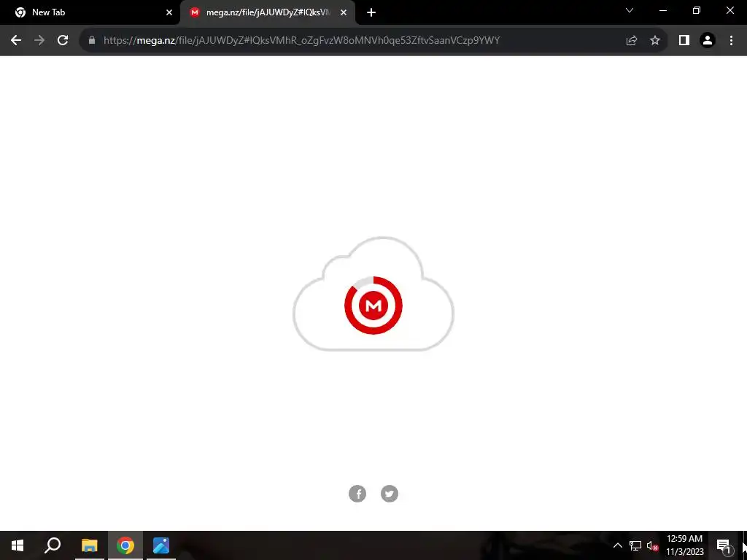Bookmark this tab with the star

click(x=655, y=41)
